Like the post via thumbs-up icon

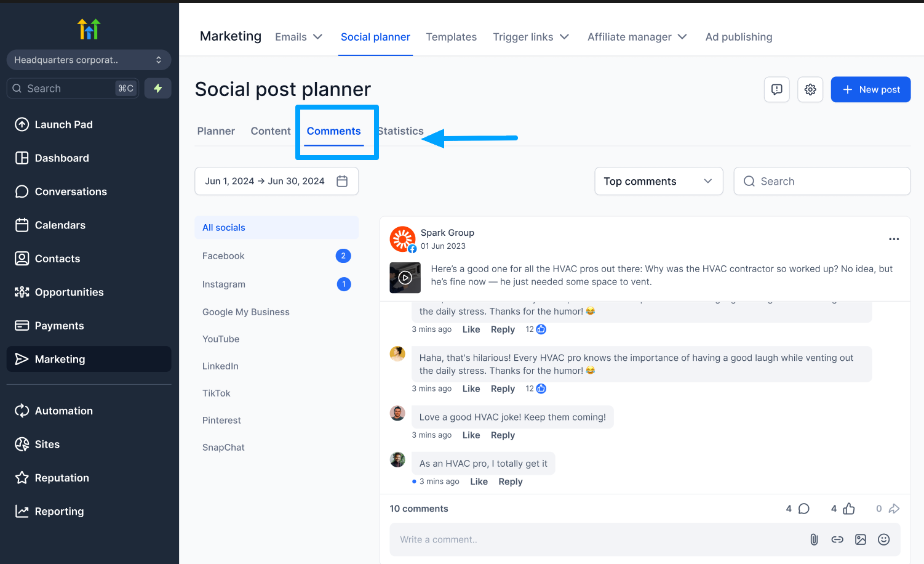[849, 509]
